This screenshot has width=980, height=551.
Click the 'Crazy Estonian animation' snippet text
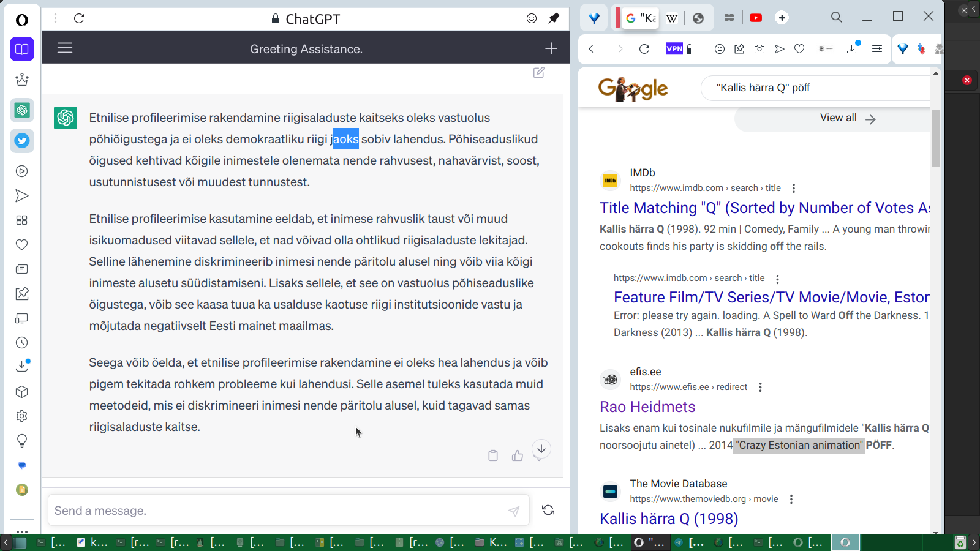tap(799, 445)
